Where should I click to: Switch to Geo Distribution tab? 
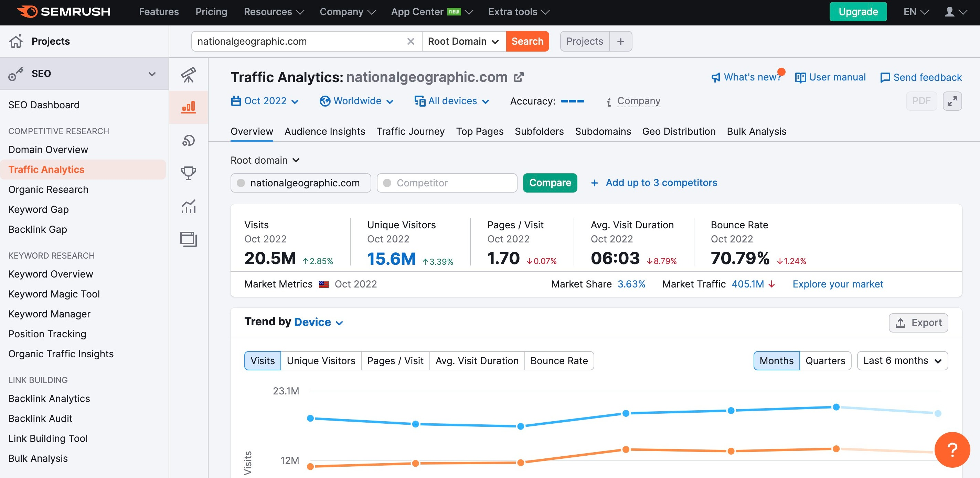pos(678,131)
